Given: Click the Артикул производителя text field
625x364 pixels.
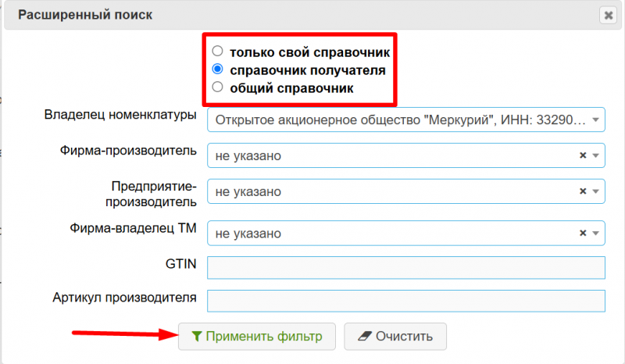Looking at the screenshot, I should [406, 301].
